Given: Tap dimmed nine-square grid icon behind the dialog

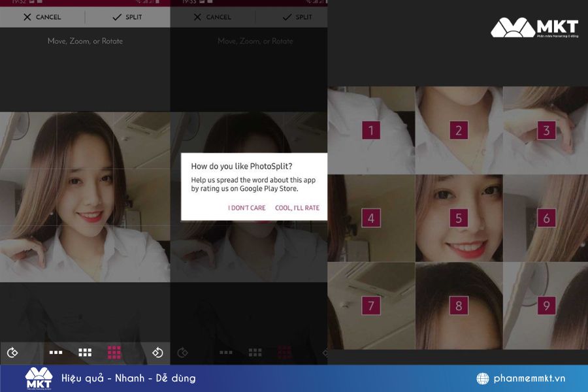Looking at the screenshot, I should [284, 352].
